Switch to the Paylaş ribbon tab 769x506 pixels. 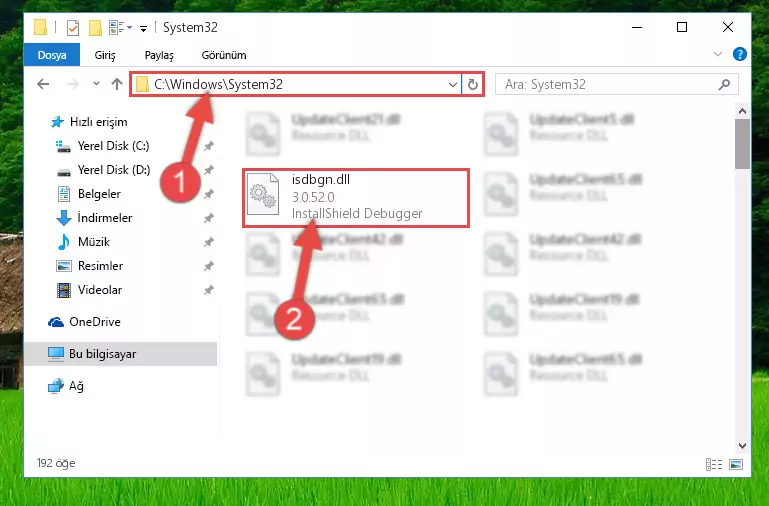point(159,55)
